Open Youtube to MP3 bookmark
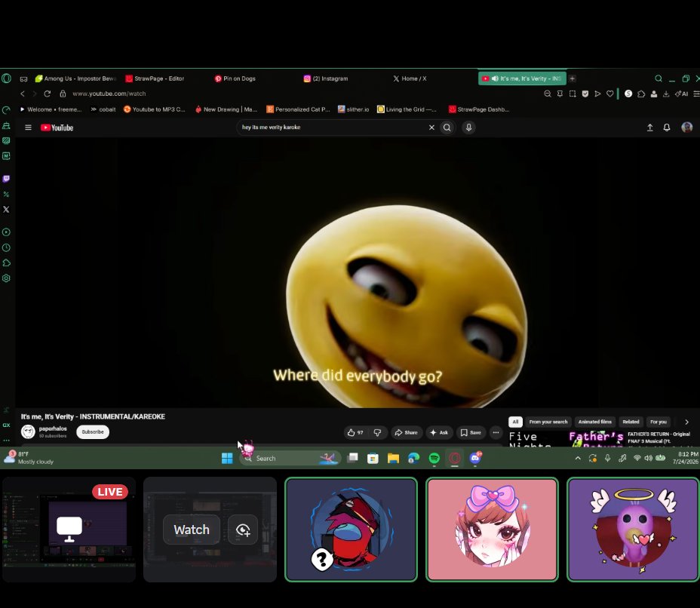 [154, 109]
